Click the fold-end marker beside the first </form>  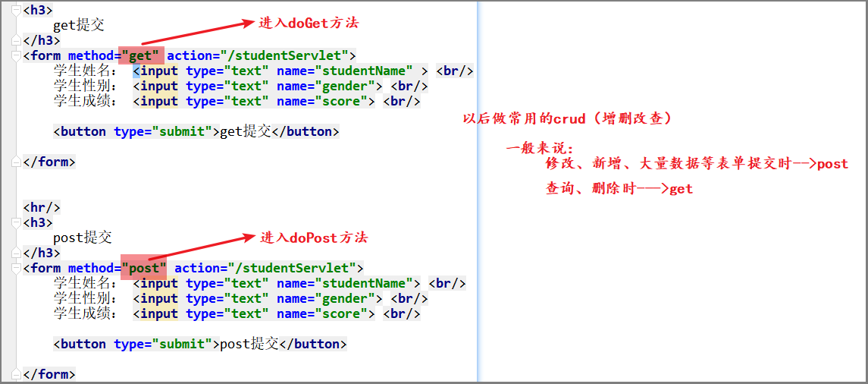pyautogui.click(x=17, y=162)
